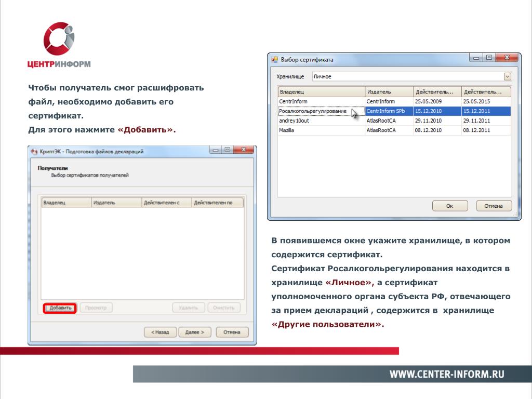The height and width of the screenshot is (399, 532).
Task: Click Владелец header in КриптЭК recipients list
Action: coord(66,203)
